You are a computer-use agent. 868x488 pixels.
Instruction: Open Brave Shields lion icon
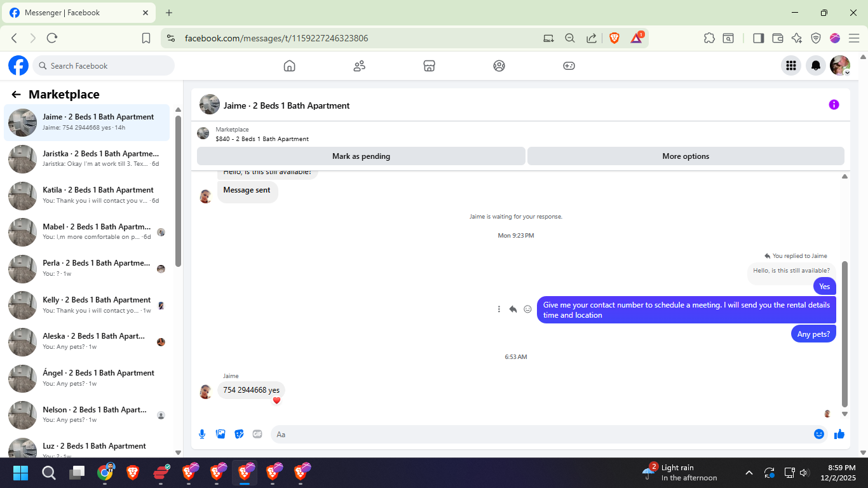tap(614, 38)
